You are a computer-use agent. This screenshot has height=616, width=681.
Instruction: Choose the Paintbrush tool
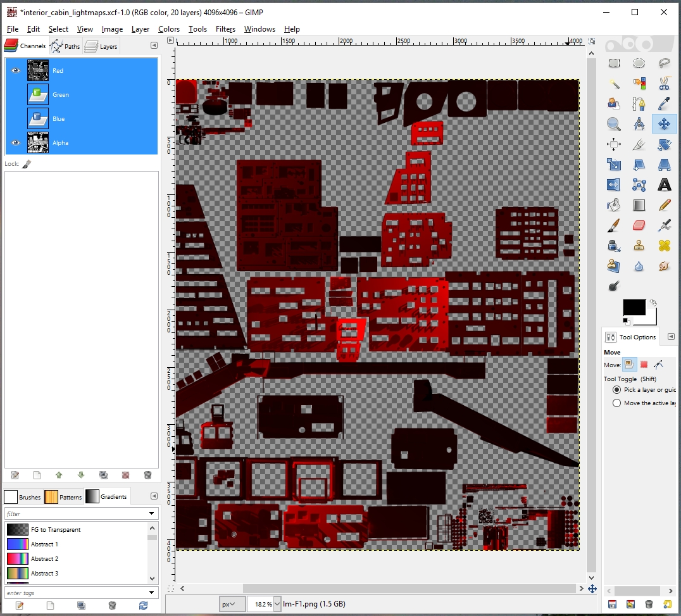coord(613,225)
